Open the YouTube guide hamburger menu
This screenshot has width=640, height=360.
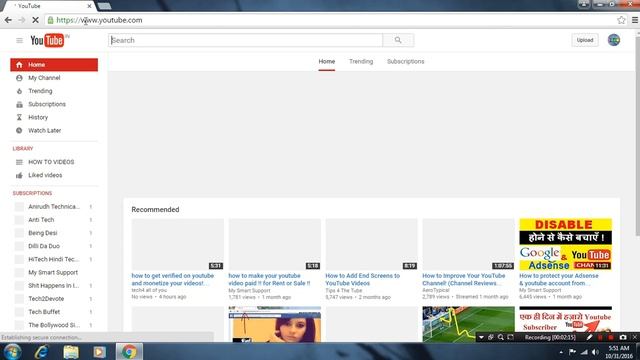coord(19,40)
